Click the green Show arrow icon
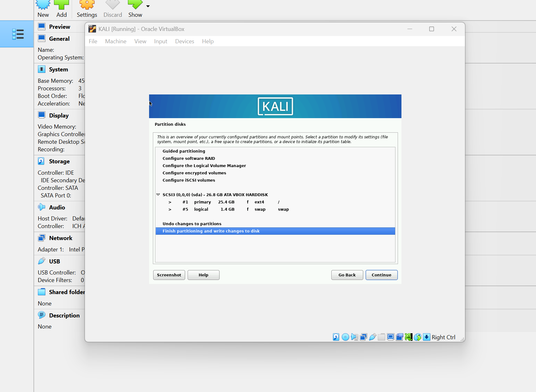 point(135,5)
